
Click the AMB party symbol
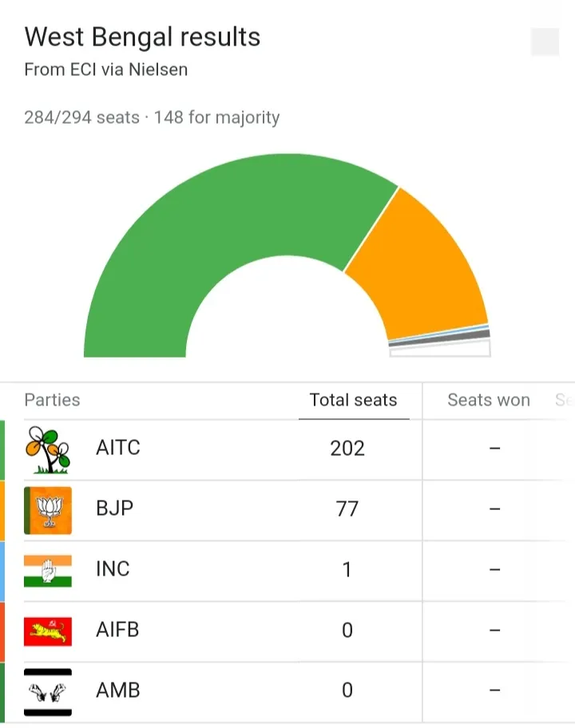pyautogui.click(x=48, y=692)
